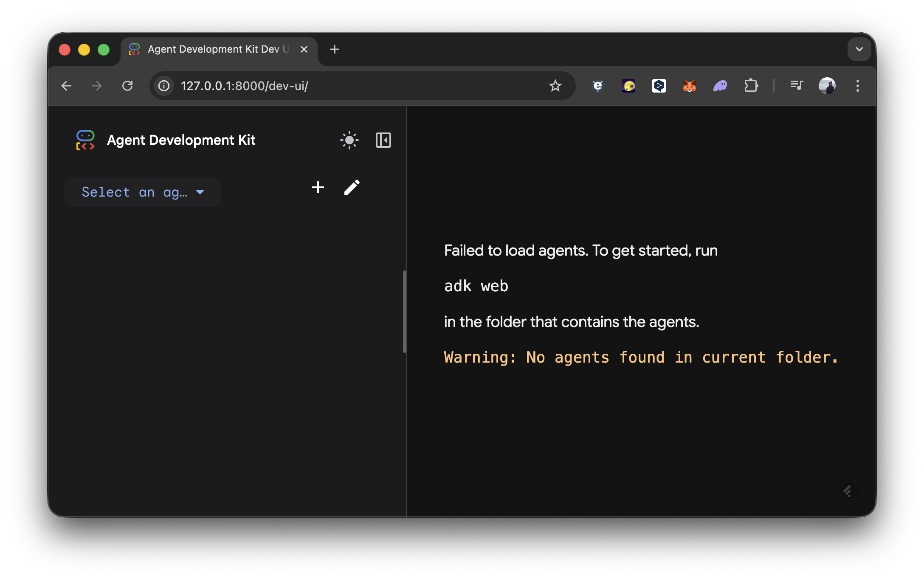The height and width of the screenshot is (580, 924).
Task: Open the Chrome profile avatar
Action: pyautogui.click(x=826, y=86)
